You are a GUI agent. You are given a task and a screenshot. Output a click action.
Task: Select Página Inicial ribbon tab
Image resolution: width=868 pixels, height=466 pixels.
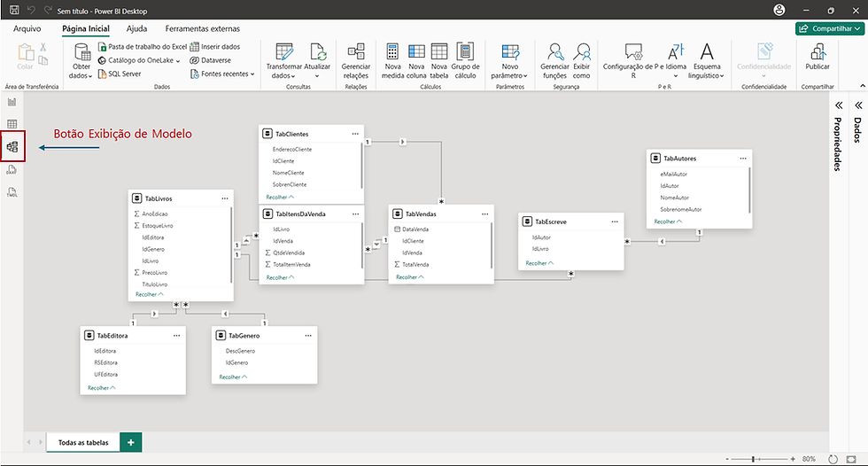pyautogui.click(x=86, y=28)
